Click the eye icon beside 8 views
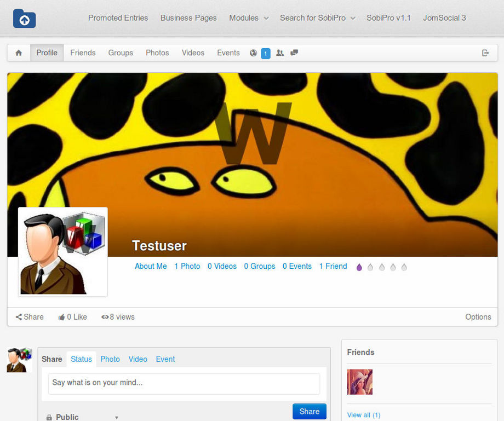Image resolution: width=504 pixels, height=421 pixels. tap(105, 317)
